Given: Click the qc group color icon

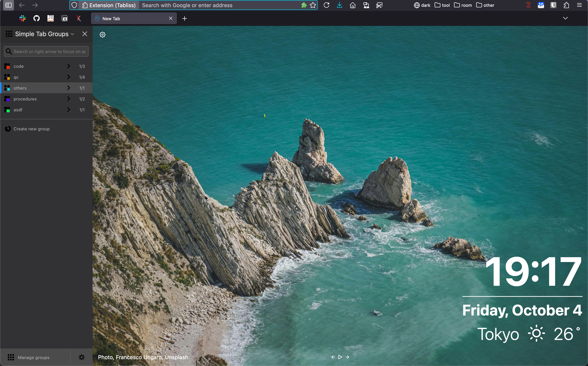Looking at the screenshot, I should pyautogui.click(x=7, y=77).
